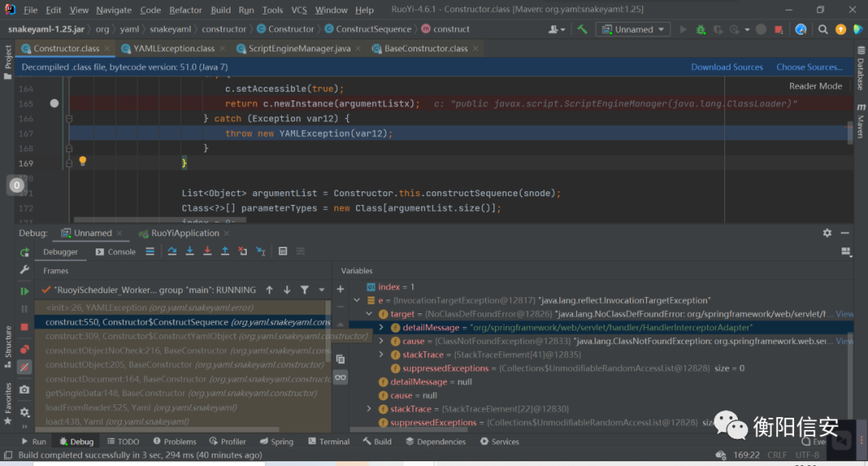Collapse the catch block fold at line 166

coord(69,118)
